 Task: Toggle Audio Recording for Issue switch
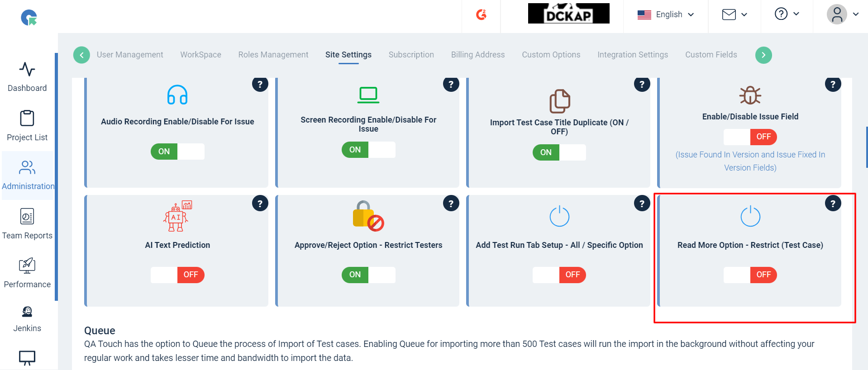[x=177, y=152]
